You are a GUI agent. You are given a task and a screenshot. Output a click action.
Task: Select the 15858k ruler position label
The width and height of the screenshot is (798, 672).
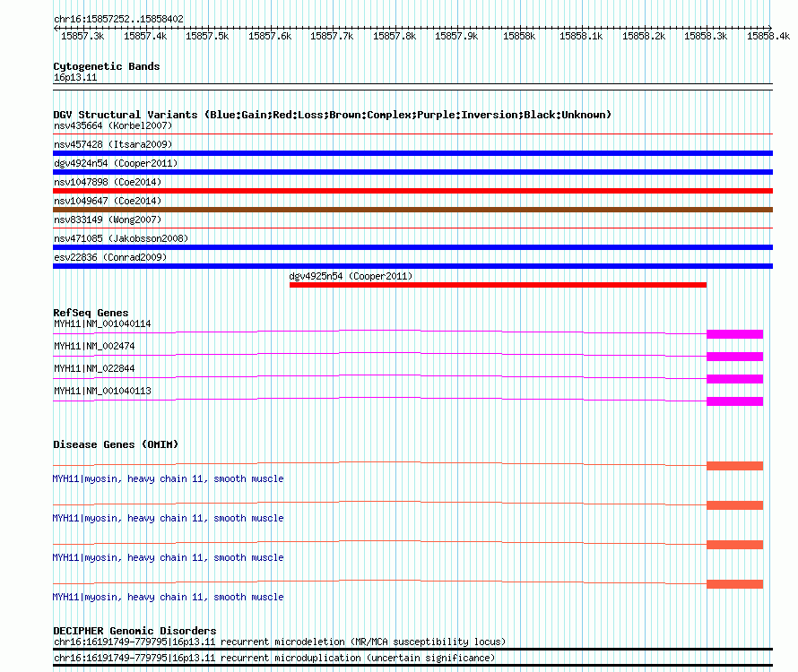pos(519,36)
